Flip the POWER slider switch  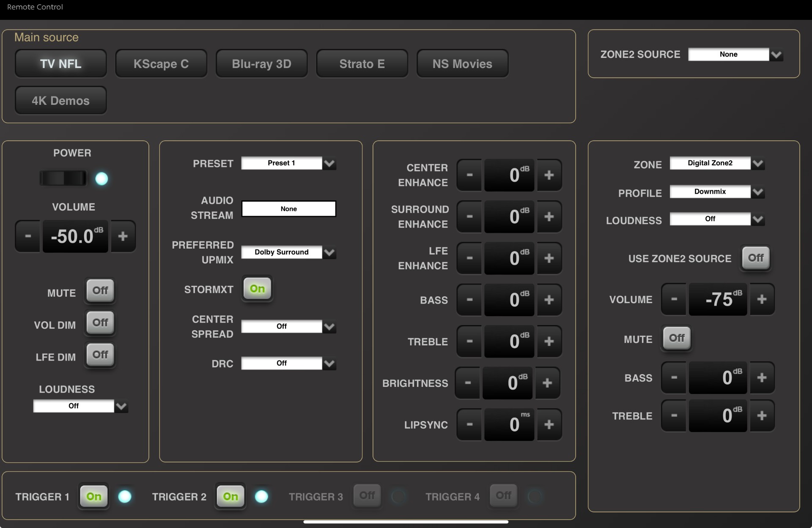pos(63,178)
